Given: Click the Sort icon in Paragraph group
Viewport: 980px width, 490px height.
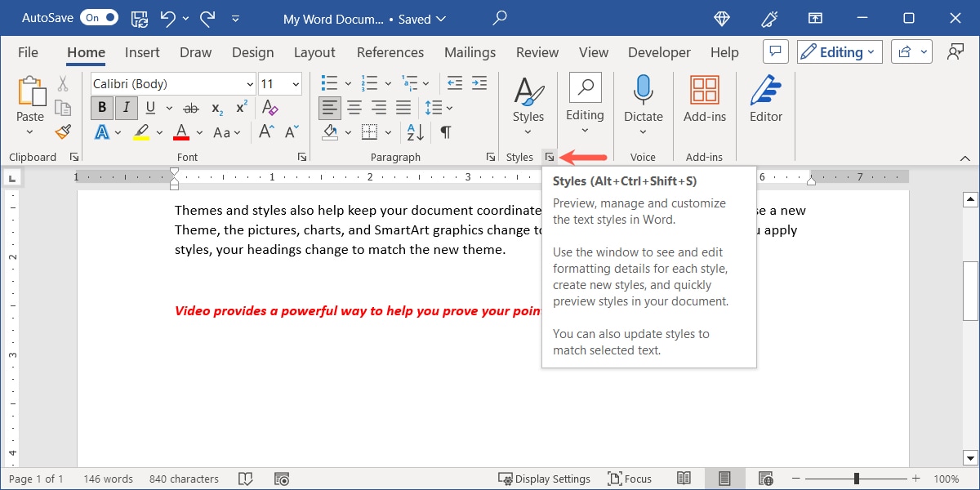Looking at the screenshot, I should coord(414,131).
